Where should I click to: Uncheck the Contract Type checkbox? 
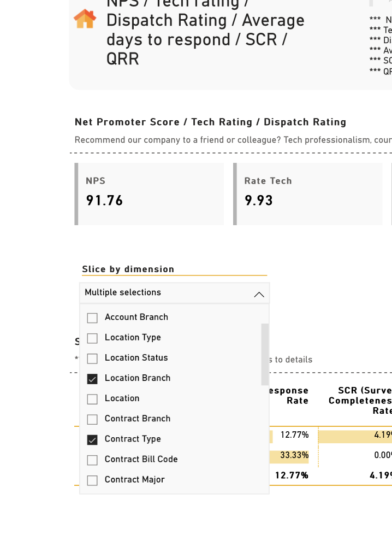click(x=92, y=440)
